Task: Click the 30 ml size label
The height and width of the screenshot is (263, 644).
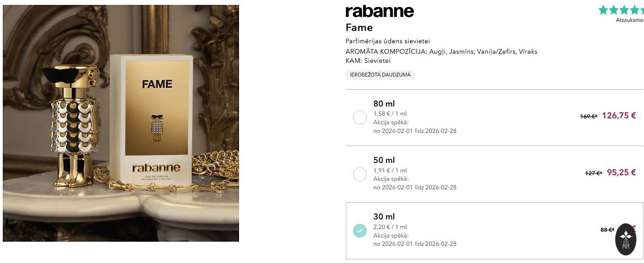Action: 384,217
